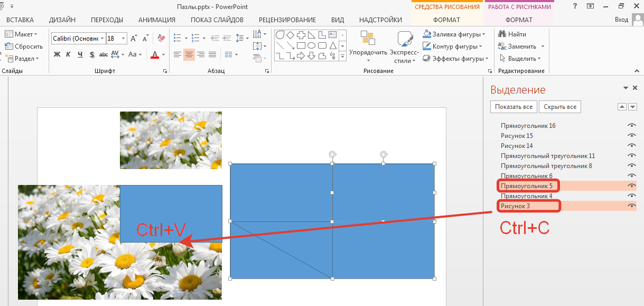Open Выделить select dropdown

(x=519, y=59)
